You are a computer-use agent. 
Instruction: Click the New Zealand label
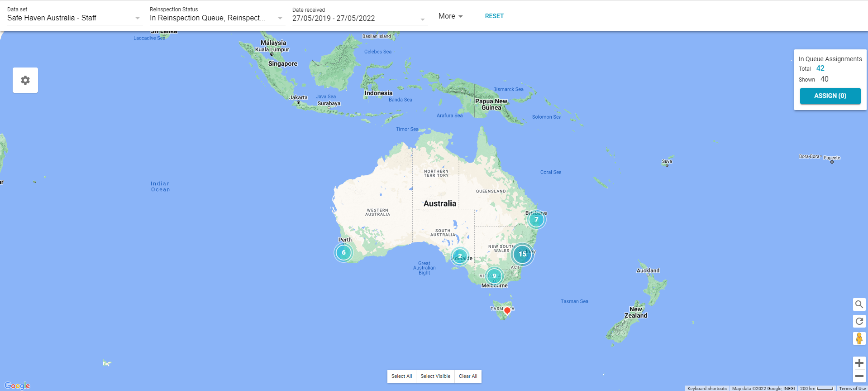tap(636, 312)
